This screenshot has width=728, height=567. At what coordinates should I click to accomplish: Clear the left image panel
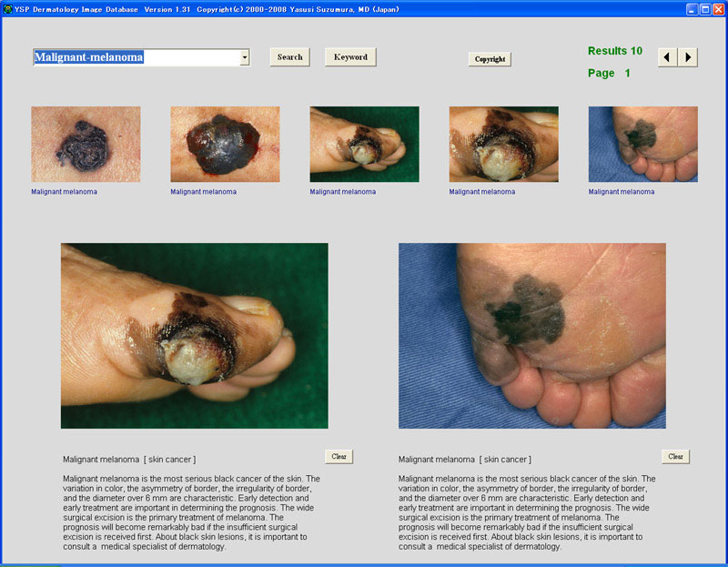pyautogui.click(x=339, y=457)
